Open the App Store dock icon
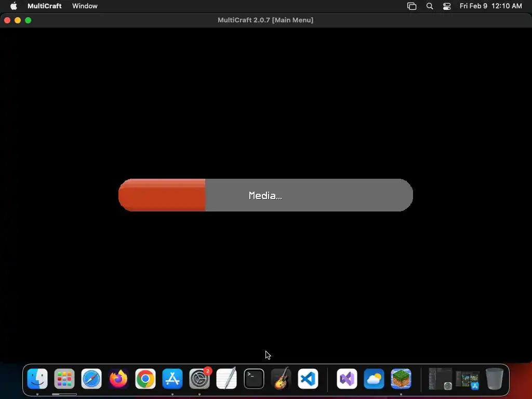This screenshot has height=399, width=532. click(172, 378)
